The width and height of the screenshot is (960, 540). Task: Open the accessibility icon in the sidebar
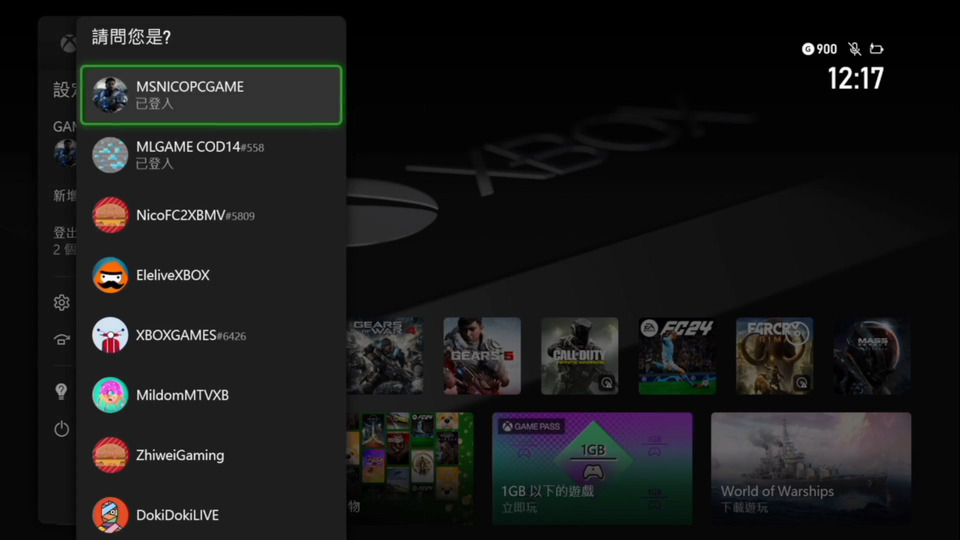click(x=61, y=339)
